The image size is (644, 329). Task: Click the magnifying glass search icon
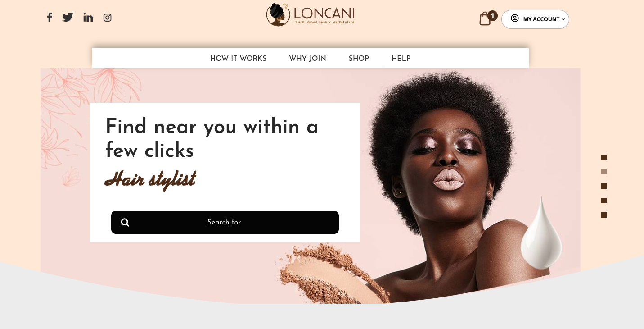point(125,222)
